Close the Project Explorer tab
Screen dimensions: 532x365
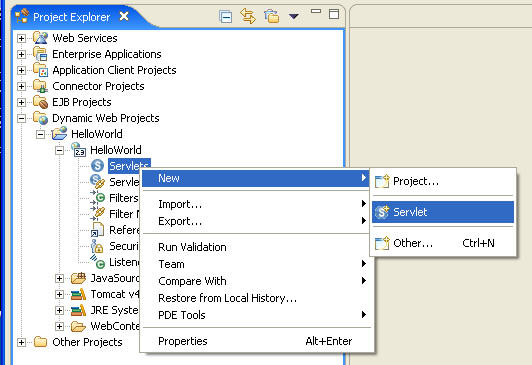click(x=125, y=16)
